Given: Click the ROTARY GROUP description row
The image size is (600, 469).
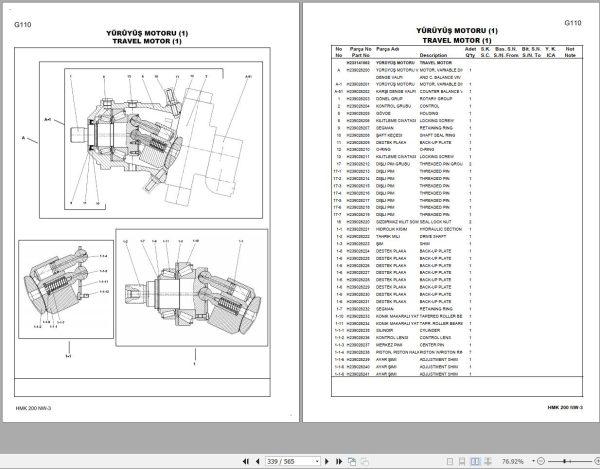Looking at the screenshot, I should pos(436,99).
